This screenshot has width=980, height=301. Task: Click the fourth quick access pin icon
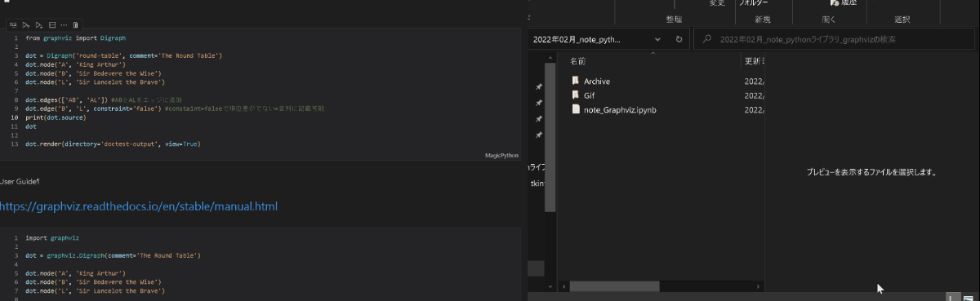pyautogui.click(x=538, y=134)
